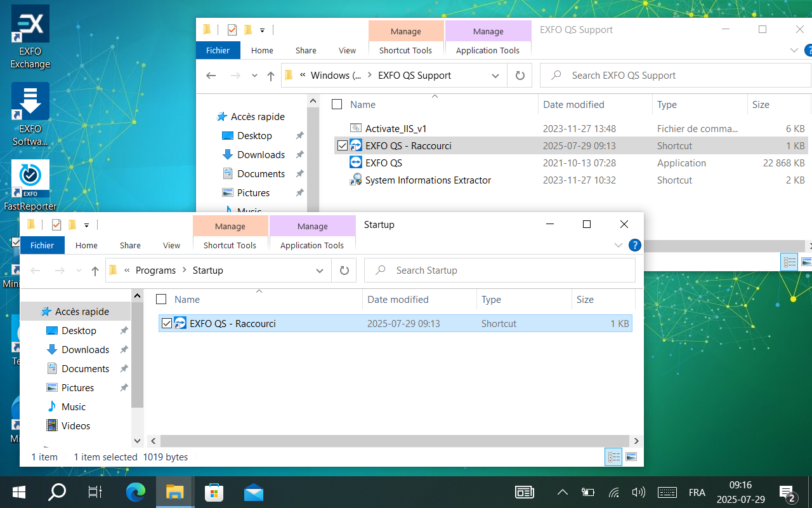Launch Microsoft Edge from taskbar
This screenshot has height=508, width=812.
(135, 492)
